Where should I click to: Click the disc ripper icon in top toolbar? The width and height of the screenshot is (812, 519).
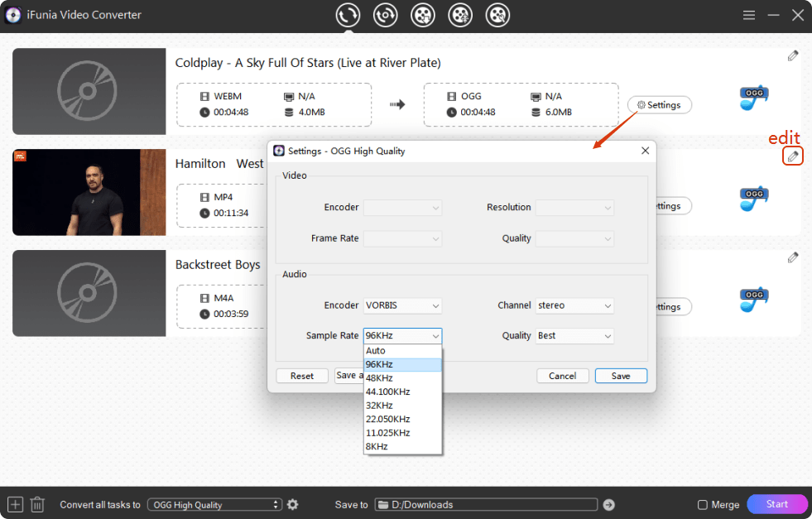[385, 15]
